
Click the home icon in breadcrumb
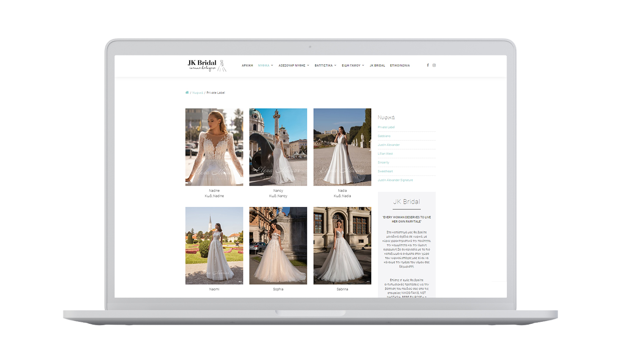187,93
